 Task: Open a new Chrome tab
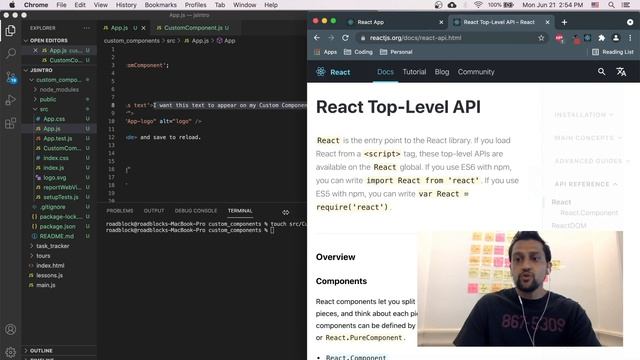point(564,22)
